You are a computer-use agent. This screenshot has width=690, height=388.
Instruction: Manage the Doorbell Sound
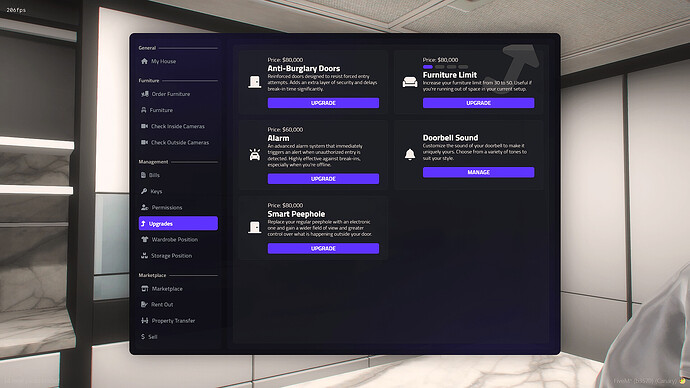click(479, 172)
